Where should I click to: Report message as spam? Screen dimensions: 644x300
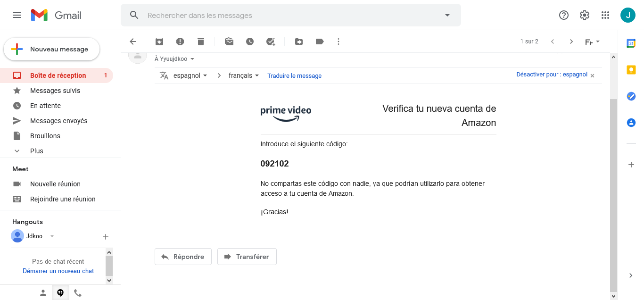(x=180, y=42)
